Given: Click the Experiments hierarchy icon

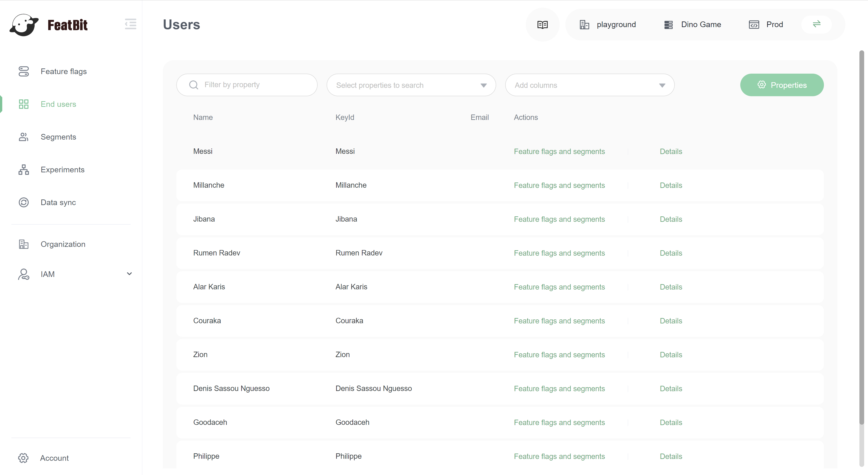Looking at the screenshot, I should [24, 170].
